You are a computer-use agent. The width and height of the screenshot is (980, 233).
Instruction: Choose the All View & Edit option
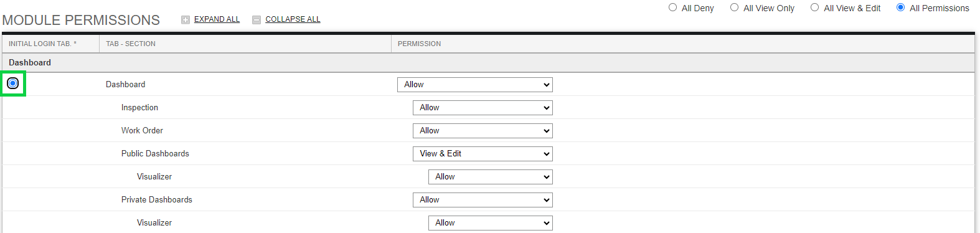pos(814,7)
